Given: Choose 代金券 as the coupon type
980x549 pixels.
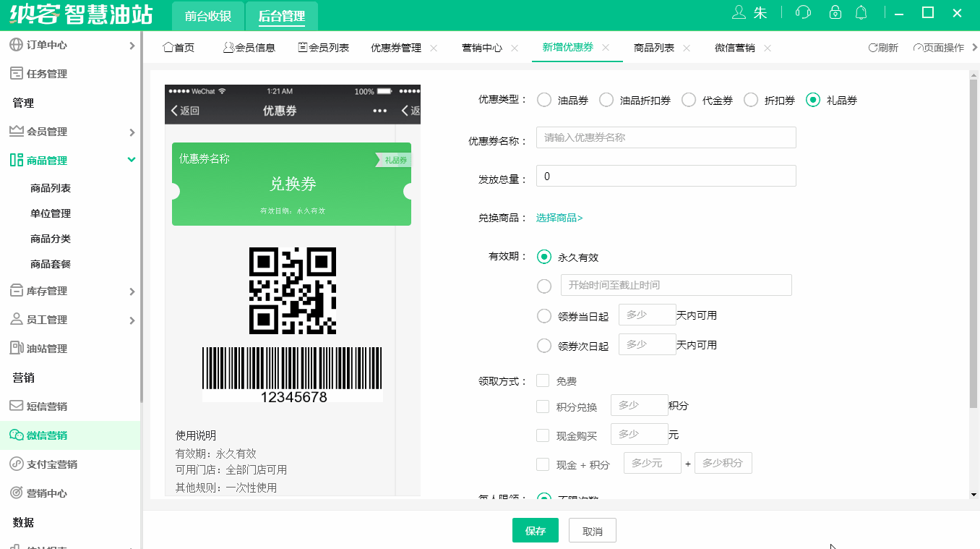Looking at the screenshot, I should point(687,100).
